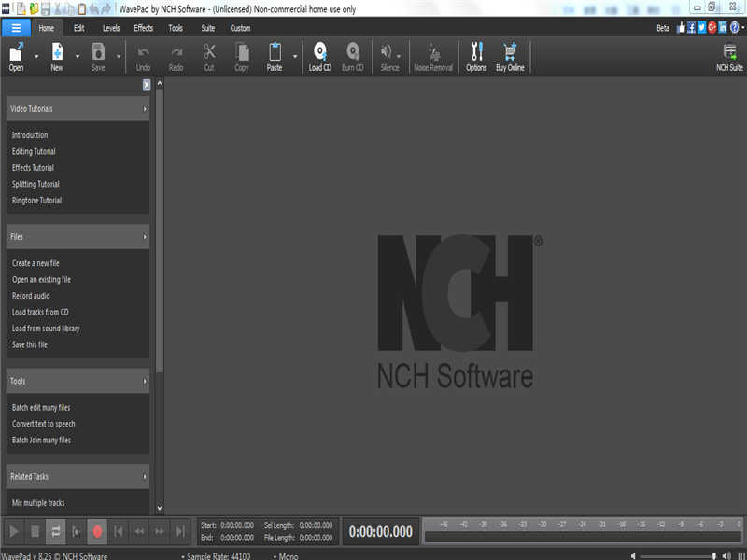Start recording with red Record button

(97, 531)
